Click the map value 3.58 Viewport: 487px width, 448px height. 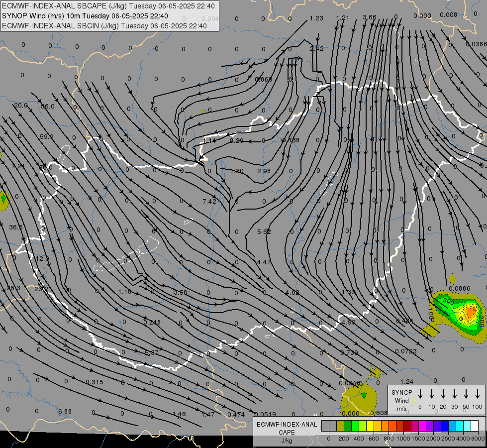pos(181,293)
